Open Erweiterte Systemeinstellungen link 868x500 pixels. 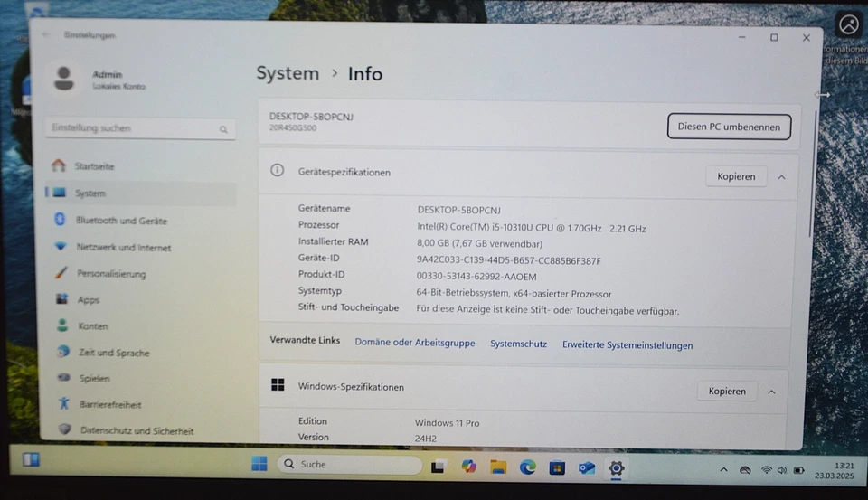pos(627,345)
